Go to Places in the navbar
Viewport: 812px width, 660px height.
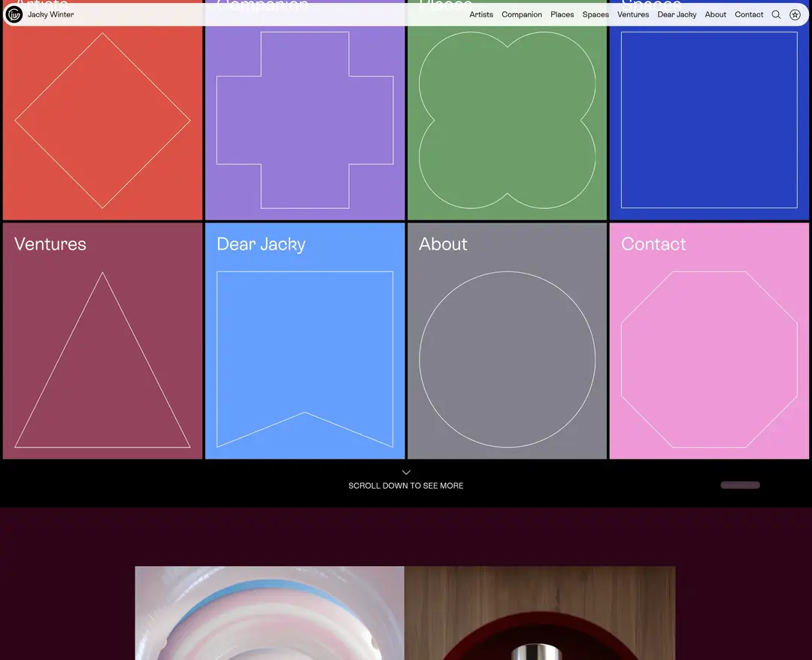[562, 14]
